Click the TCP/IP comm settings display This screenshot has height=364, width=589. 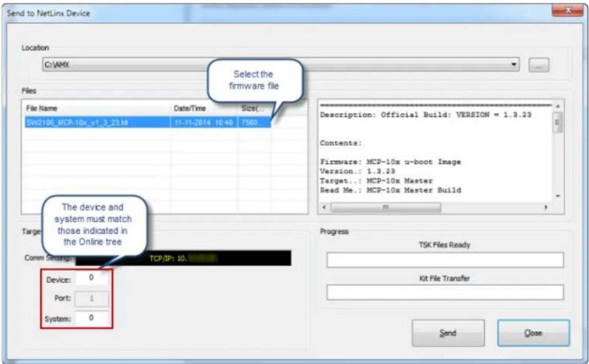[183, 258]
